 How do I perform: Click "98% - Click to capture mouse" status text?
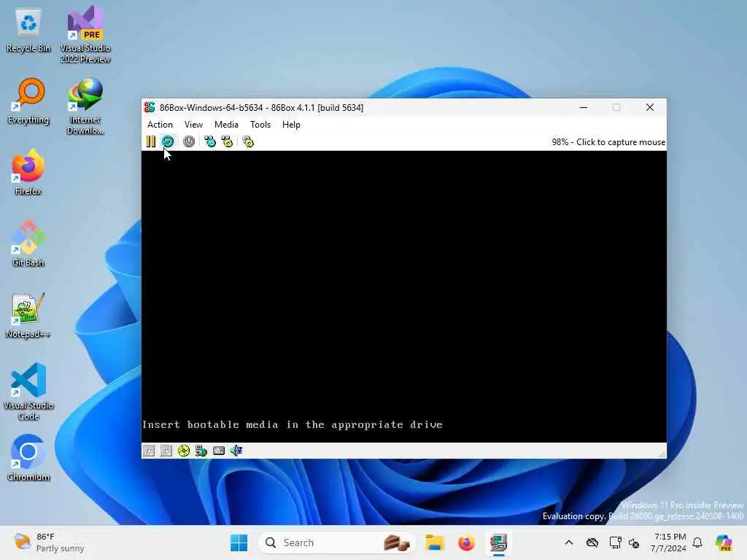pyautogui.click(x=608, y=142)
